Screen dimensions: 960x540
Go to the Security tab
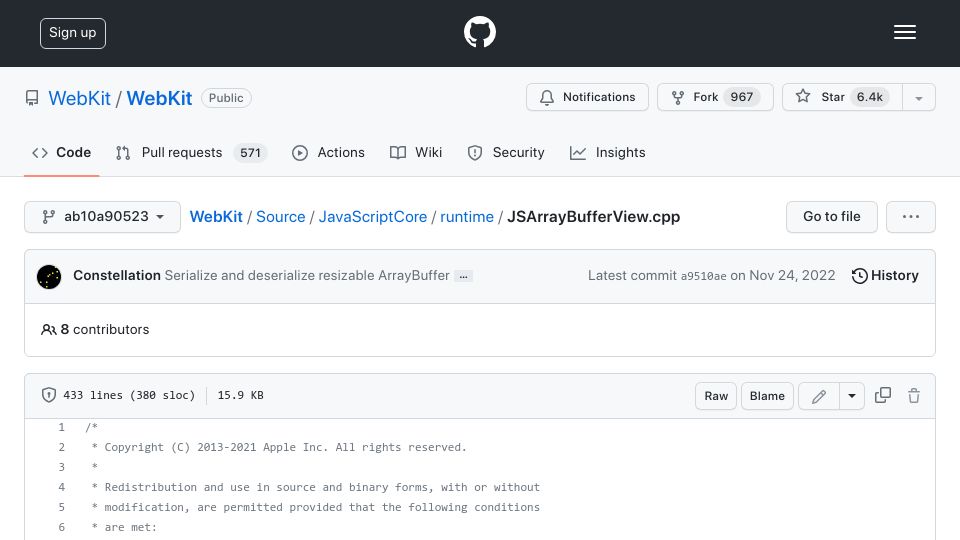pos(506,152)
